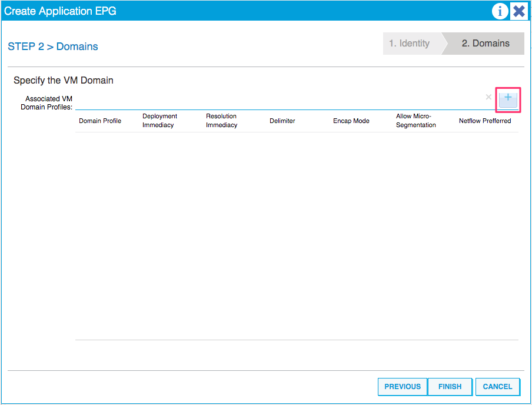Click the Delimiter column header
532x405 pixels.
(282, 121)
